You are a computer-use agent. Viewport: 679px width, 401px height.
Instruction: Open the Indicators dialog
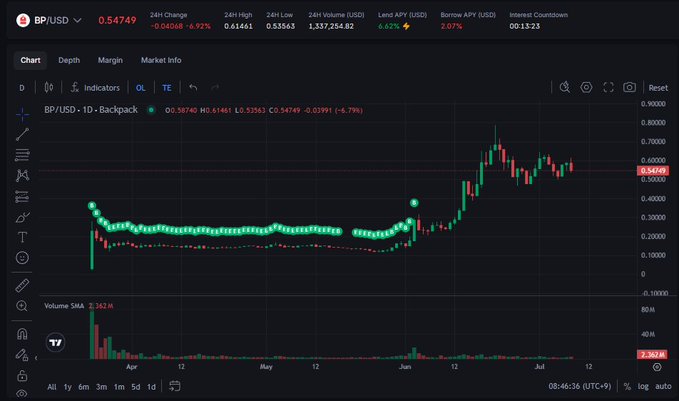coord(95,88)
